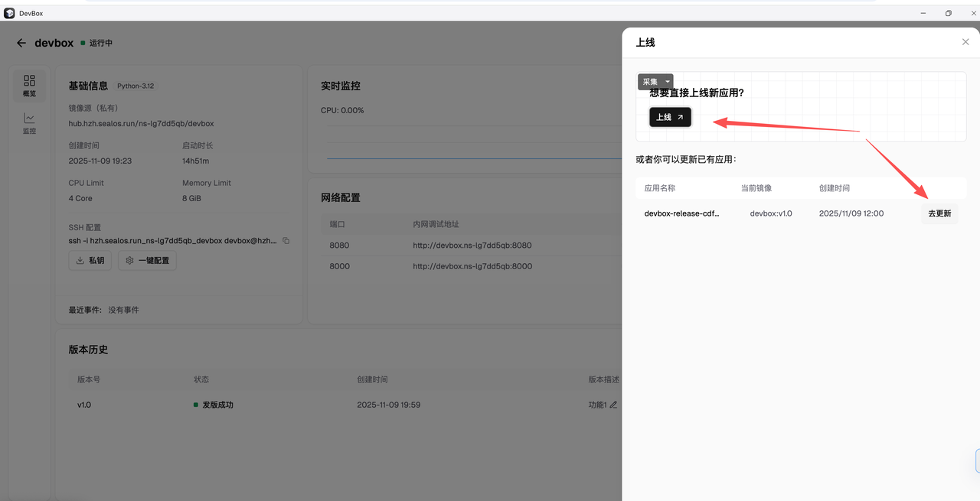Screen dimensions: 980x501
Task: Open the port 8000 intranet debug URL
Action: point(472,266)
